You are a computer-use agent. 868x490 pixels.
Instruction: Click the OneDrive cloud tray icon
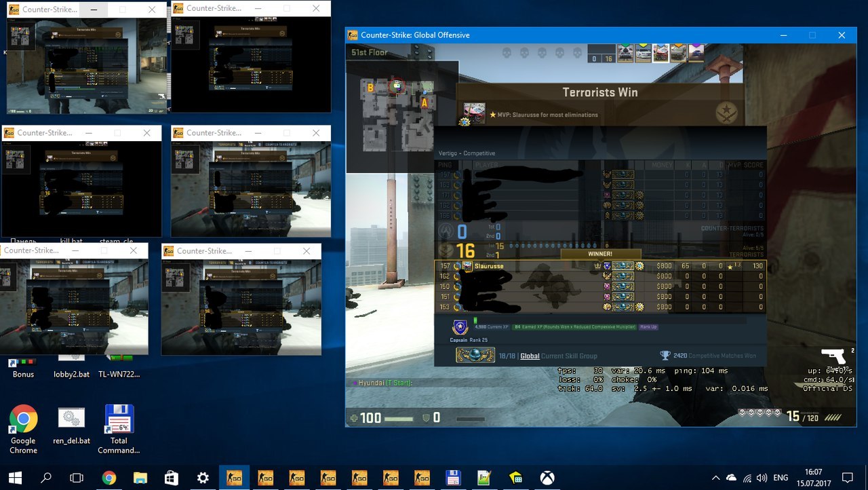732,478
